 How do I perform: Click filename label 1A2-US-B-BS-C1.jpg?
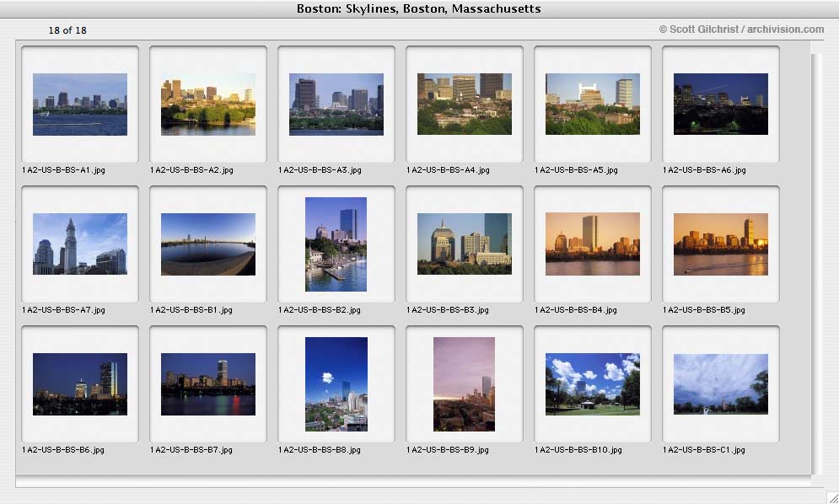(703, 450)
